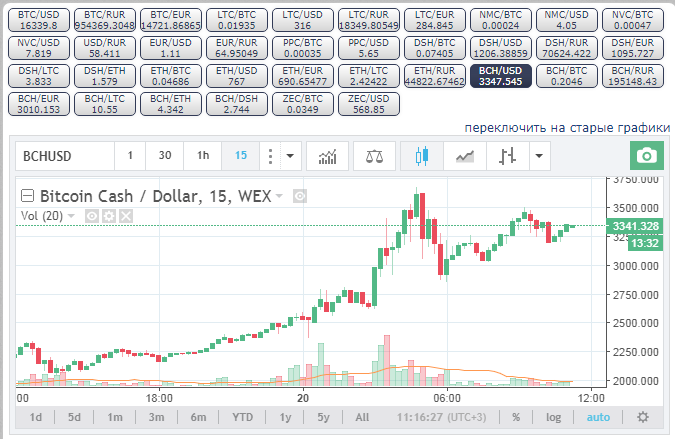Select the DSH/USD pair
The height and width of the screenshot is (439, 675).
[500, 48]
